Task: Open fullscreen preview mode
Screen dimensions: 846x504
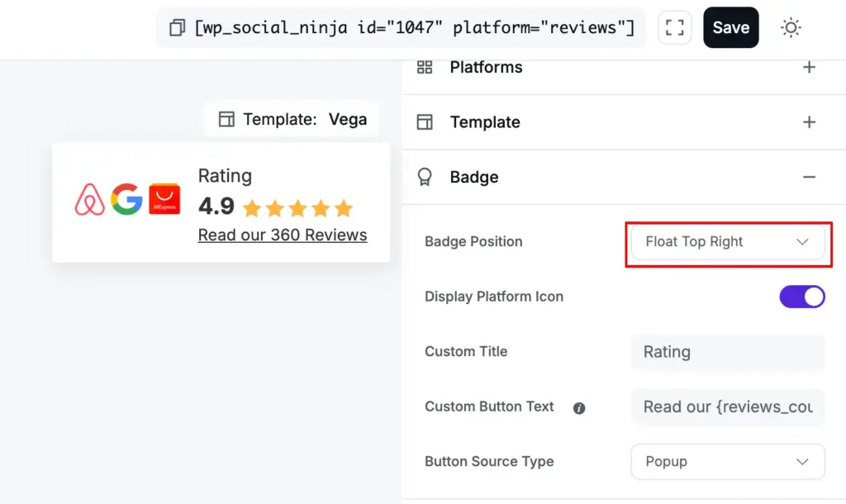Action: tap(674, 27)
